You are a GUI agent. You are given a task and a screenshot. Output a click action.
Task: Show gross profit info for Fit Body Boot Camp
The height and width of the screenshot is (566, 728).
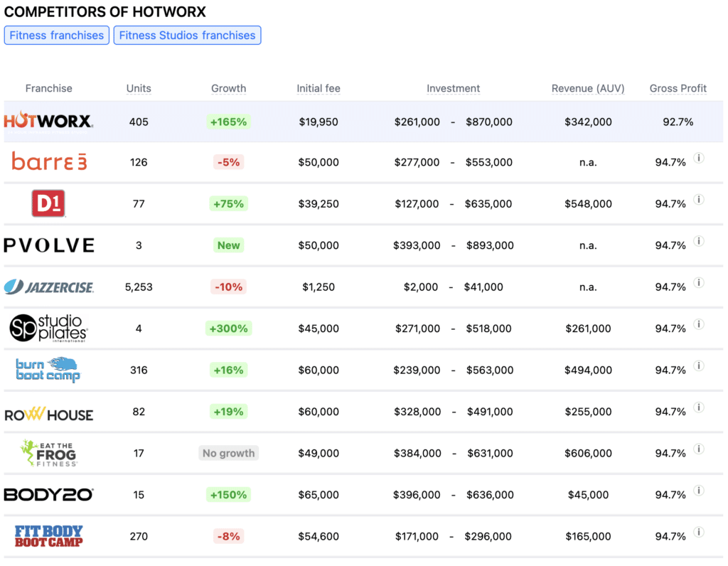coord(699,532)
